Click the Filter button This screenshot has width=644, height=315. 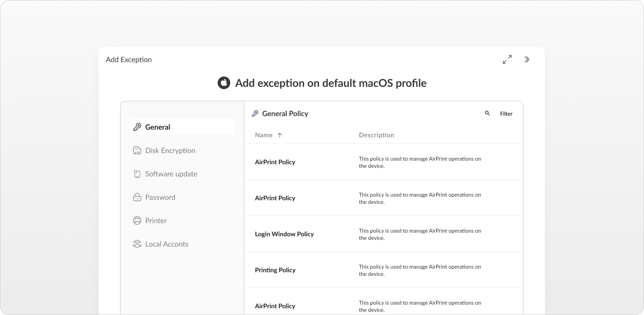[x=506, y=114]
